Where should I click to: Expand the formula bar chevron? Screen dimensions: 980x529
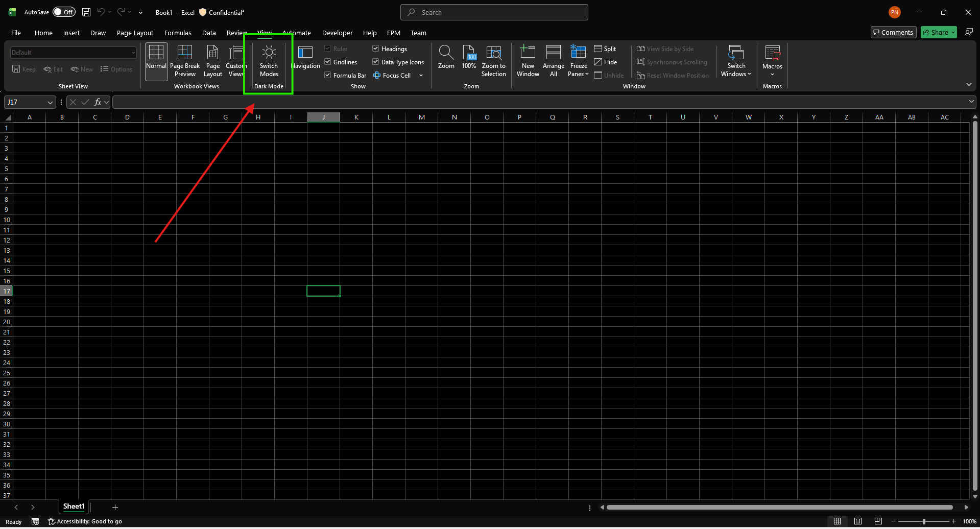971,102
